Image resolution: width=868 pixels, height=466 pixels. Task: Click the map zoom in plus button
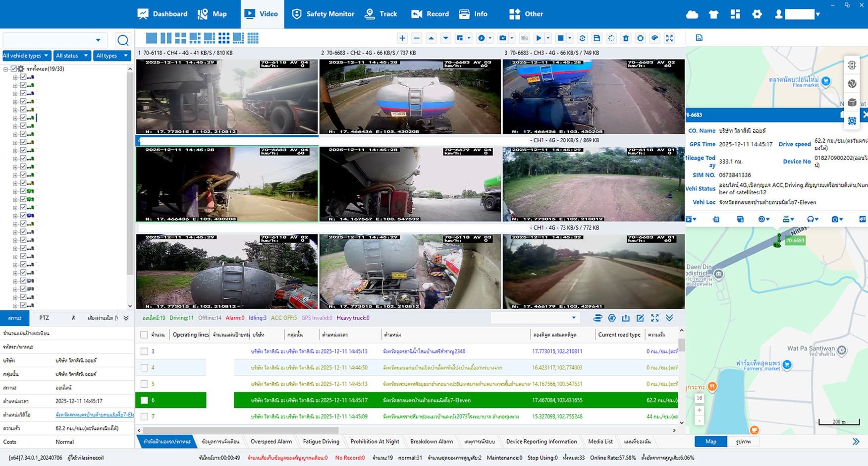coord(699,410)
